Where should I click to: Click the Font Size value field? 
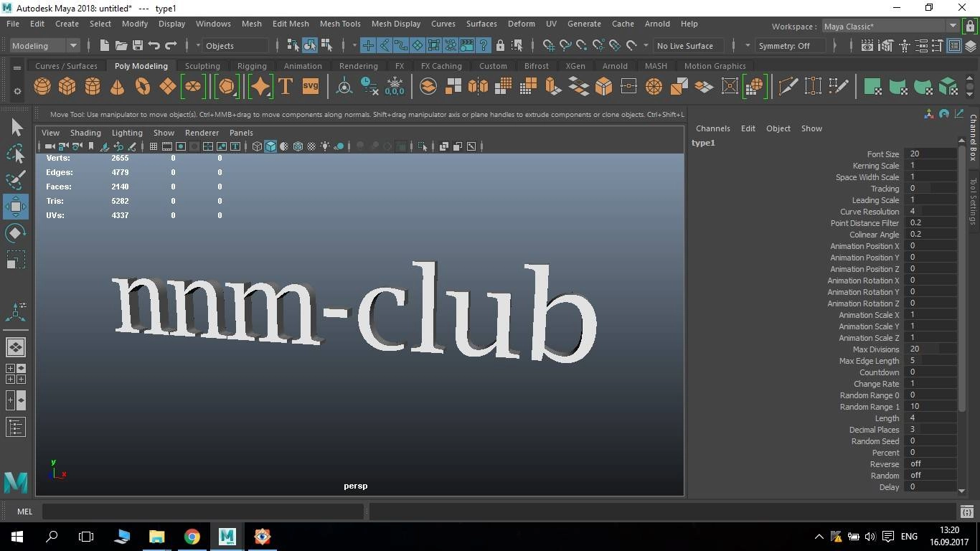[x=930, y=154]
